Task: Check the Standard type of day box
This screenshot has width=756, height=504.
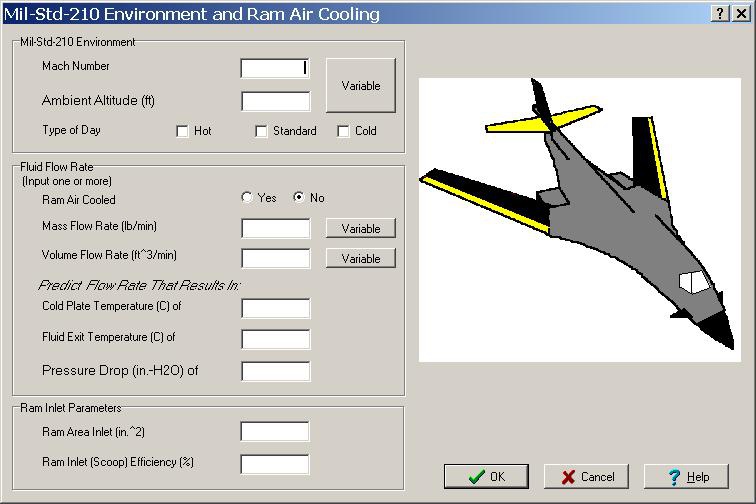Action: pyautogui.click(x=261, y=131)
